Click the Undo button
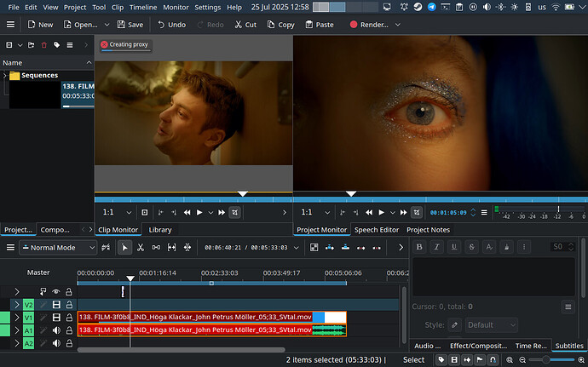This screenshot has width=588, height=367. click(170, 25)
